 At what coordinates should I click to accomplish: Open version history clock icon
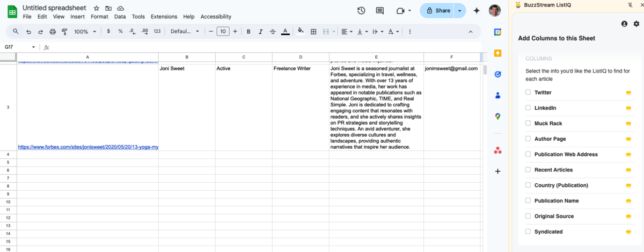(361, 11)
